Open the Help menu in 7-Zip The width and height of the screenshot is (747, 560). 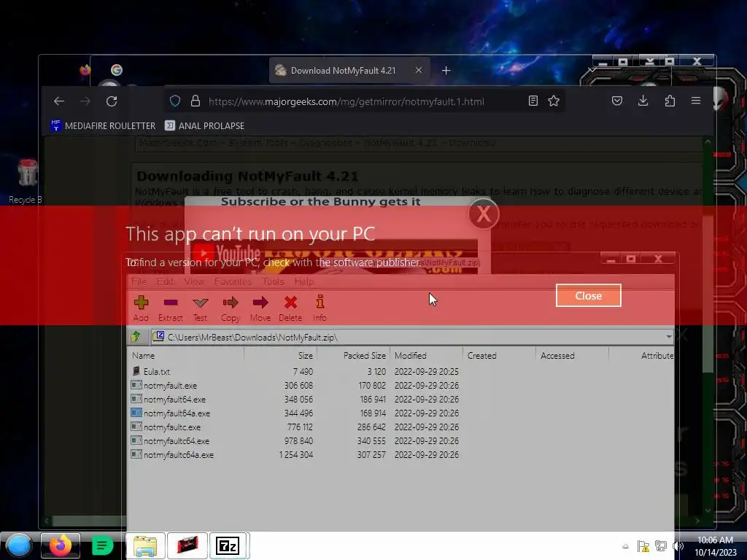click(304, 281)
